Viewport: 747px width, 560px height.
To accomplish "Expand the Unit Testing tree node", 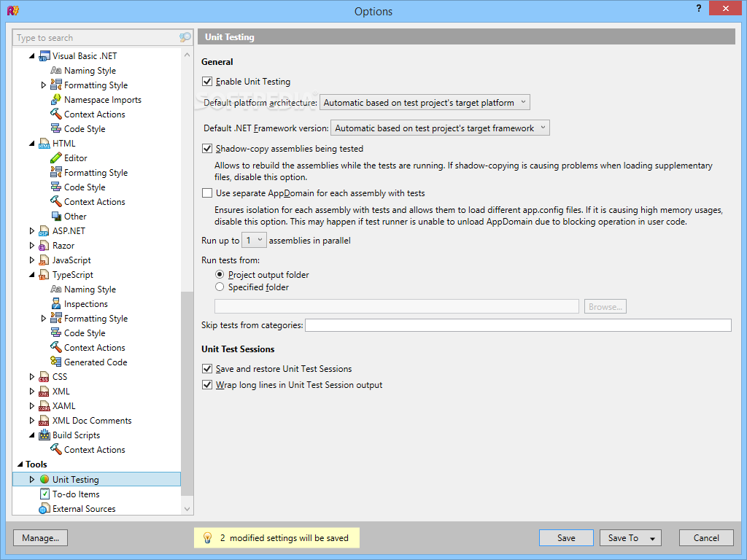I will (32, 479).
